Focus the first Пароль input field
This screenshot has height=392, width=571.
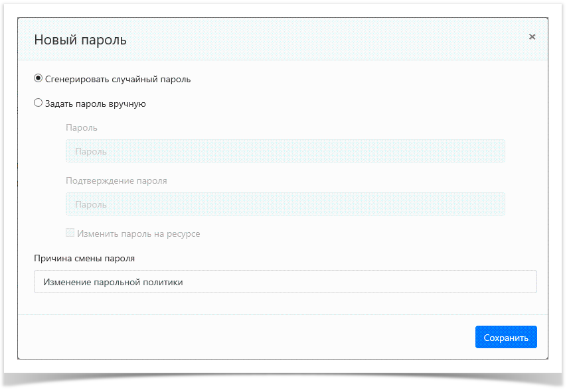click(x=285, y=151)
